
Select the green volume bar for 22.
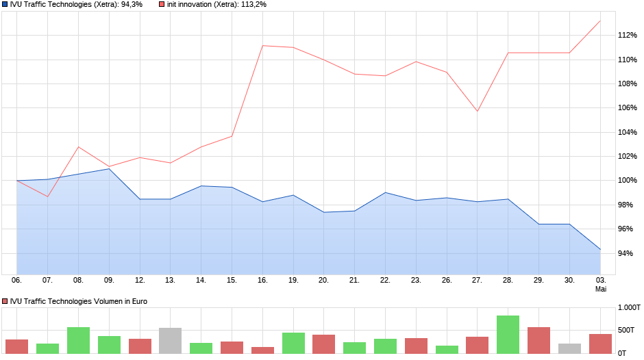pos(385,346)
